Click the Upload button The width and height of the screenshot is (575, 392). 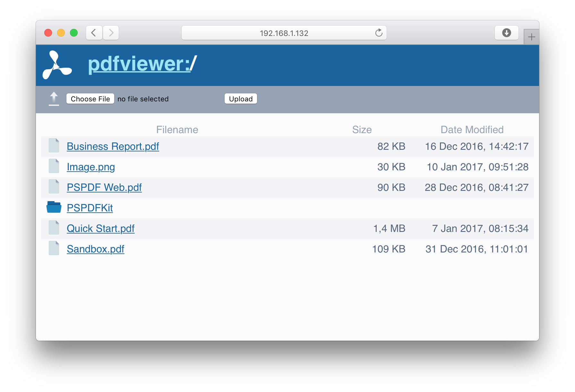point(241,99)
